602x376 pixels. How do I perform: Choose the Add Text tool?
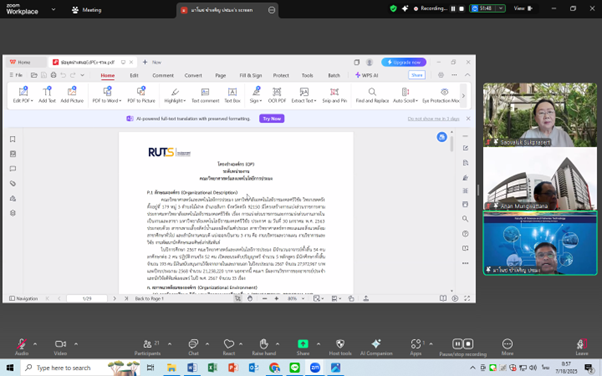[x=47, y=94]
